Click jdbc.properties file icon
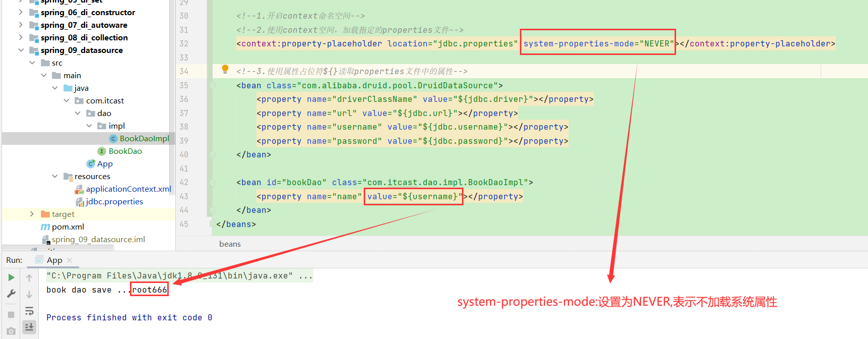 [x=80, y=202]
